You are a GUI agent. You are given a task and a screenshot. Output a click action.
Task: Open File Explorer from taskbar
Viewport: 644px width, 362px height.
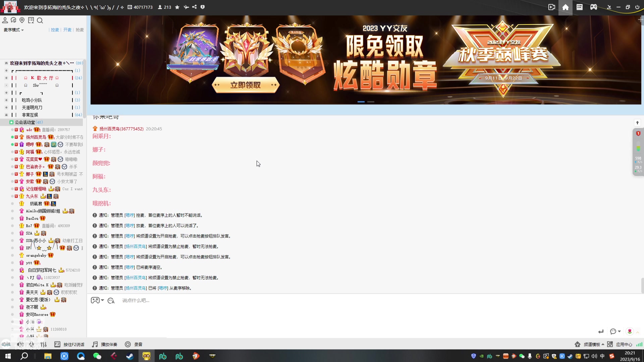(48, 356)
